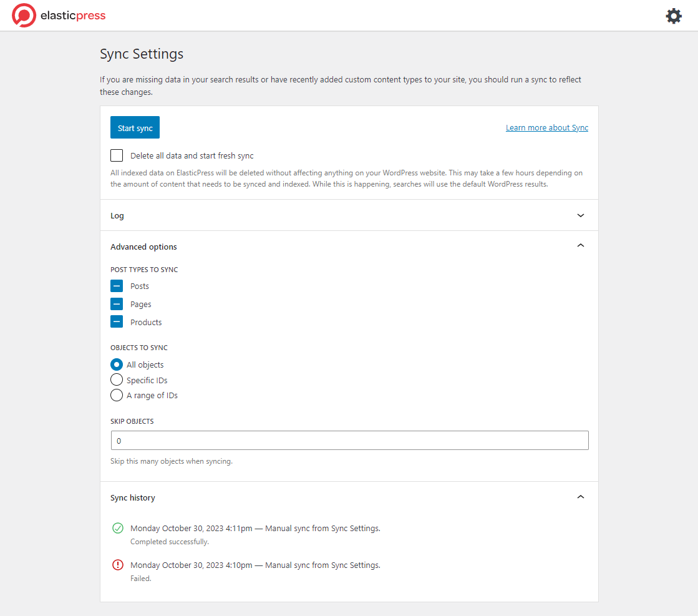Click the green success checkmark icon
Image resolution: width=698 pixels, height=616 pixels.
click(x=117, y=529)
